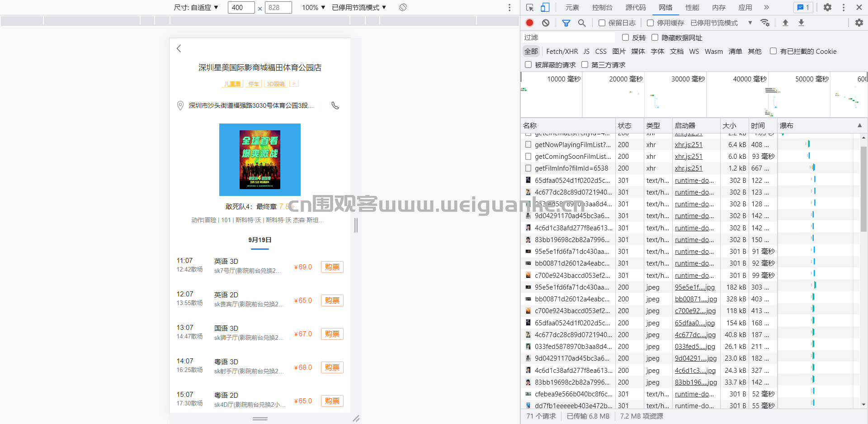
Task: Clear the network log with the clear icon
Action: pos(546,23)
